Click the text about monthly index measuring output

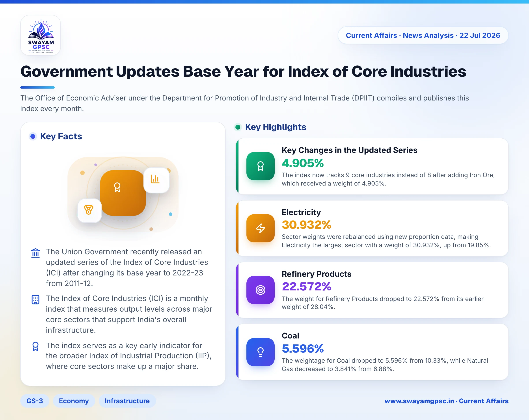(129, 314)
